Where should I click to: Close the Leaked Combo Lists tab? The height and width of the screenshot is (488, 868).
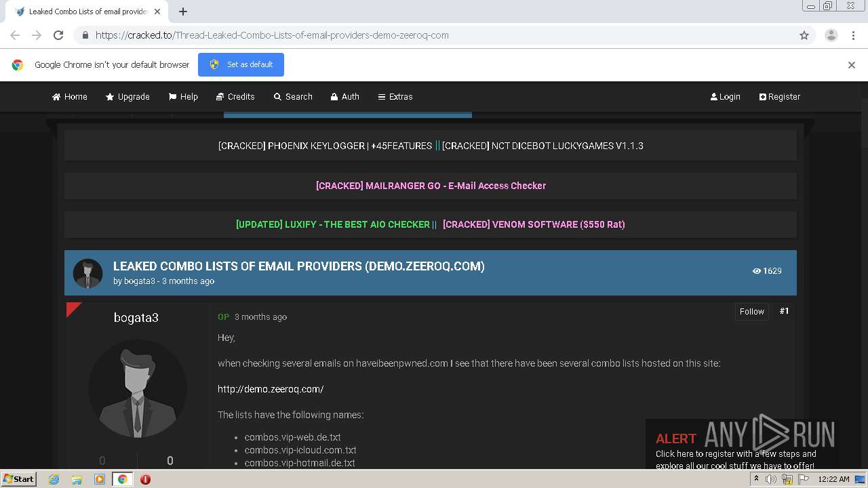click(x=157, y=12)
